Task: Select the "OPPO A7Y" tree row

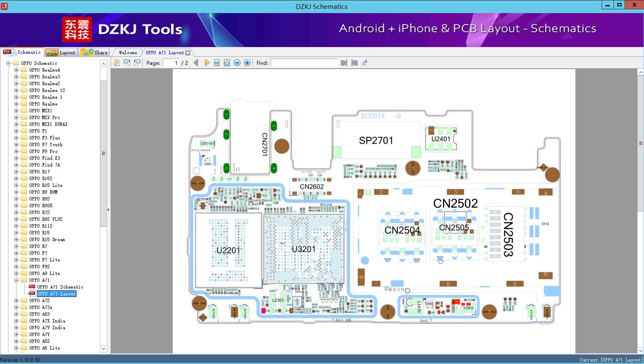Action: pyautogui.click(x=39, y=334)
